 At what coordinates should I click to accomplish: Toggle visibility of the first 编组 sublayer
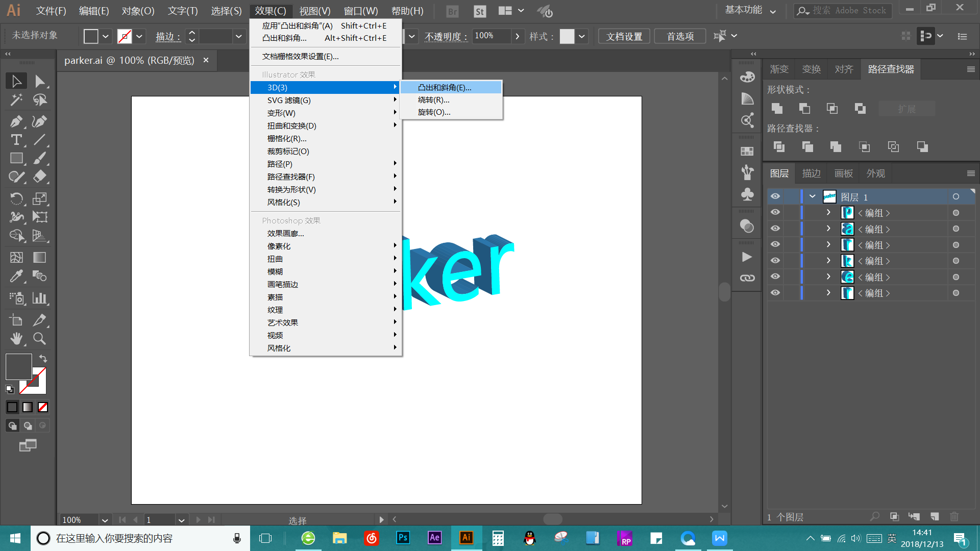click(775, 213)
